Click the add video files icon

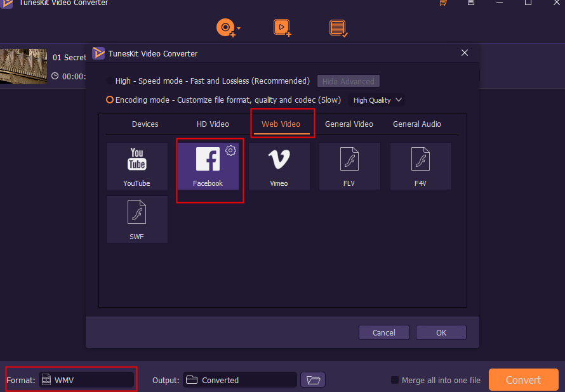(x=282, y=28)
